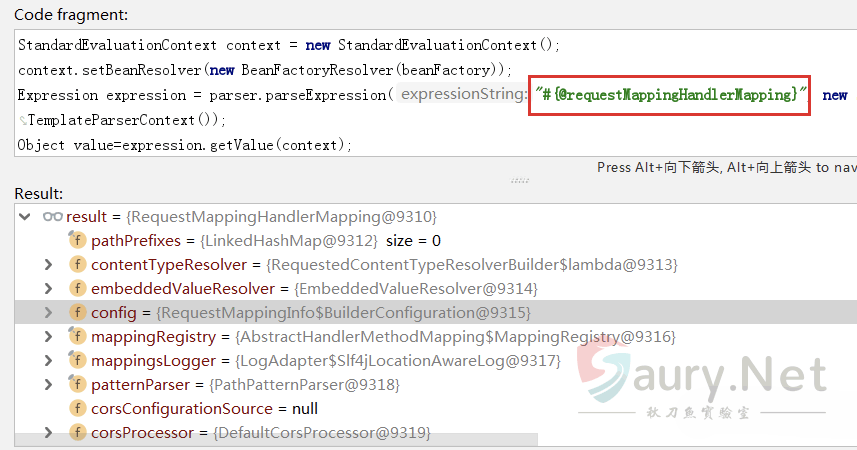The image size is (857, 450).
Task: Click the glasses watch icon beside result
Action: pyautogui.click(x=52, y=216)
